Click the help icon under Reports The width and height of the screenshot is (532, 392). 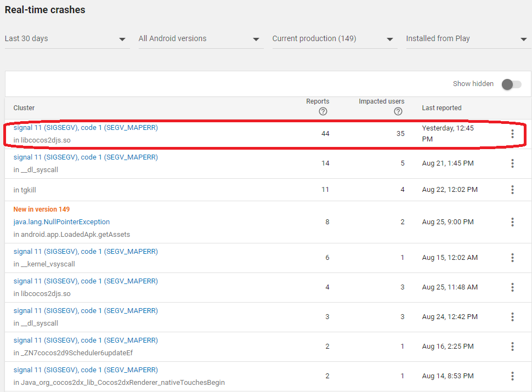[323, 111]
